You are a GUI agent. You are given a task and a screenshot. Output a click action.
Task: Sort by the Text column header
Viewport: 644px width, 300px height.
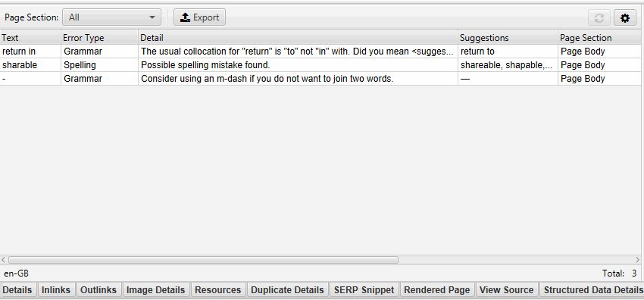click(31, 38)
